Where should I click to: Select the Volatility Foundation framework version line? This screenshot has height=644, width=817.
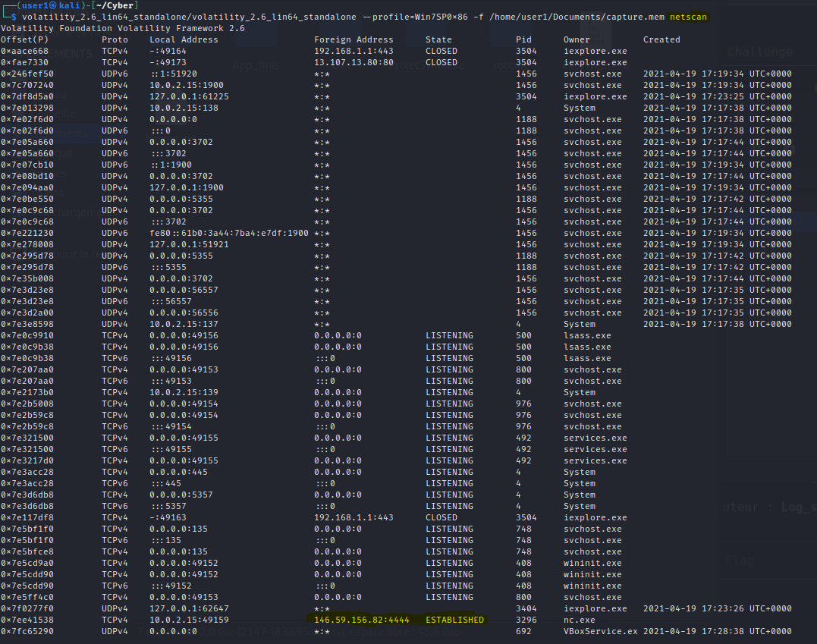(x=121, y=27)
